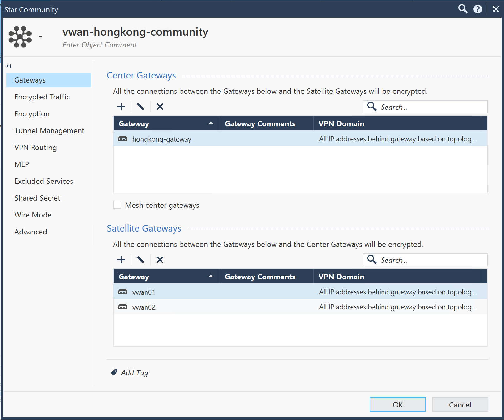Screen dimensions: 504x420
Task: Click the VPN Domain cell of vwan02
Action: pyautogui.click(x=398, y=307)
